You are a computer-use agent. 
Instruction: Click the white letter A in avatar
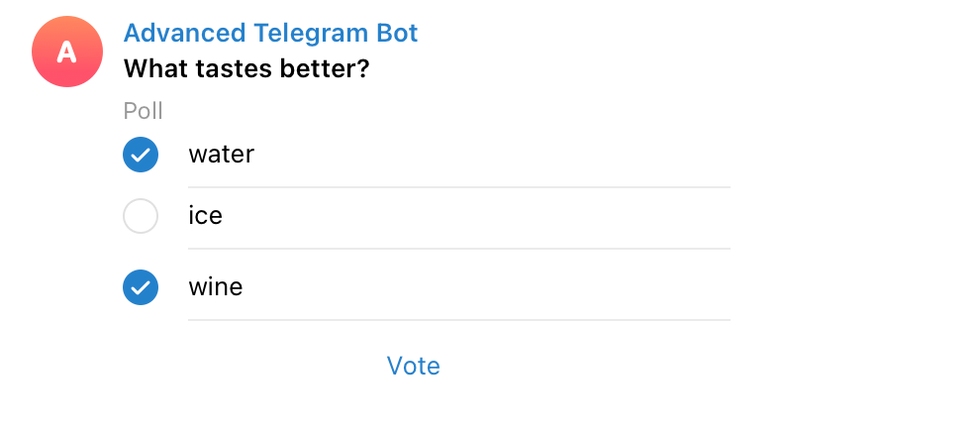pos(67,53)
